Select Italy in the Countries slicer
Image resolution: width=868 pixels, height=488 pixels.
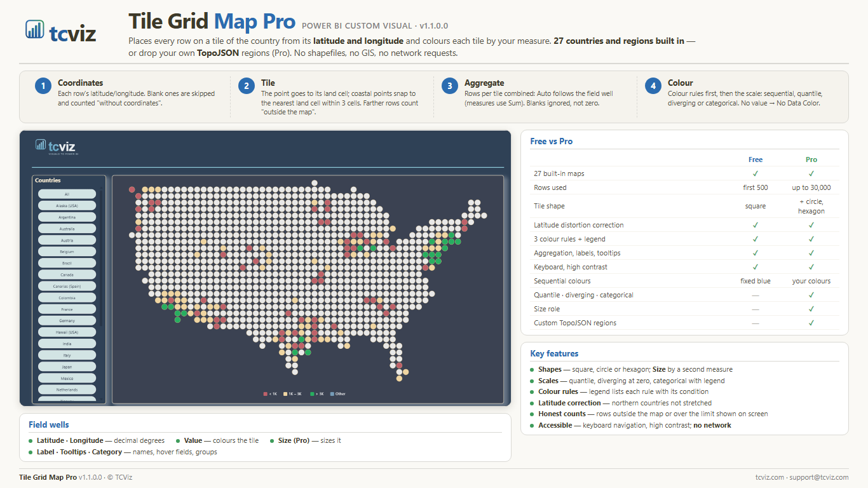click(x=67, y=355)
